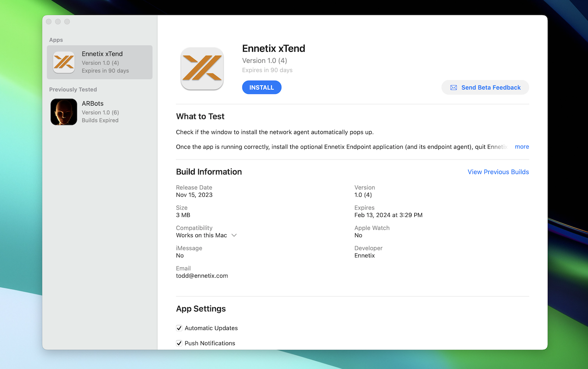Toggle Push Notifications checkbox

[179, 343]
